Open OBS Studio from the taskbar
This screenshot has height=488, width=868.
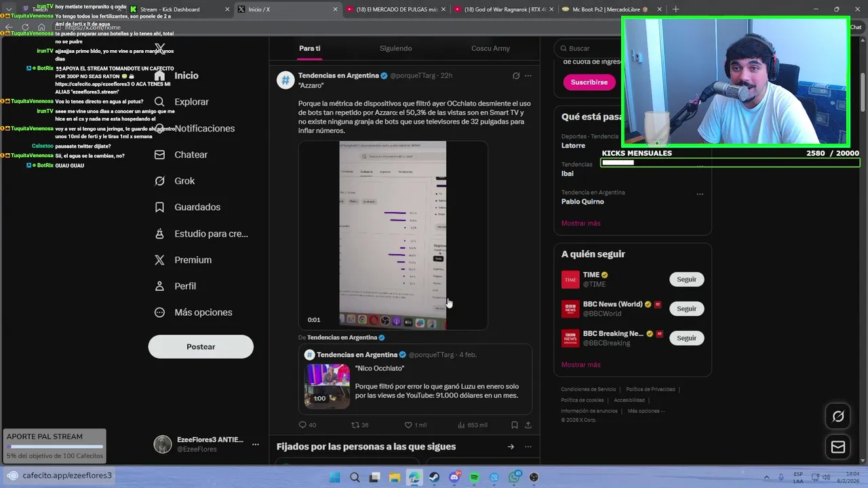click(534, 477)
